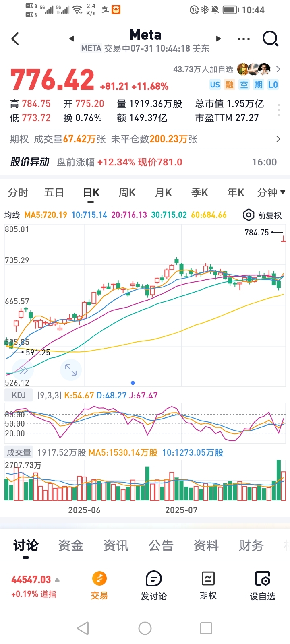Screen dimensions: 290x644
Task: Select the 周K weekly candlestick tab
Action: click(x=127, y=193)
